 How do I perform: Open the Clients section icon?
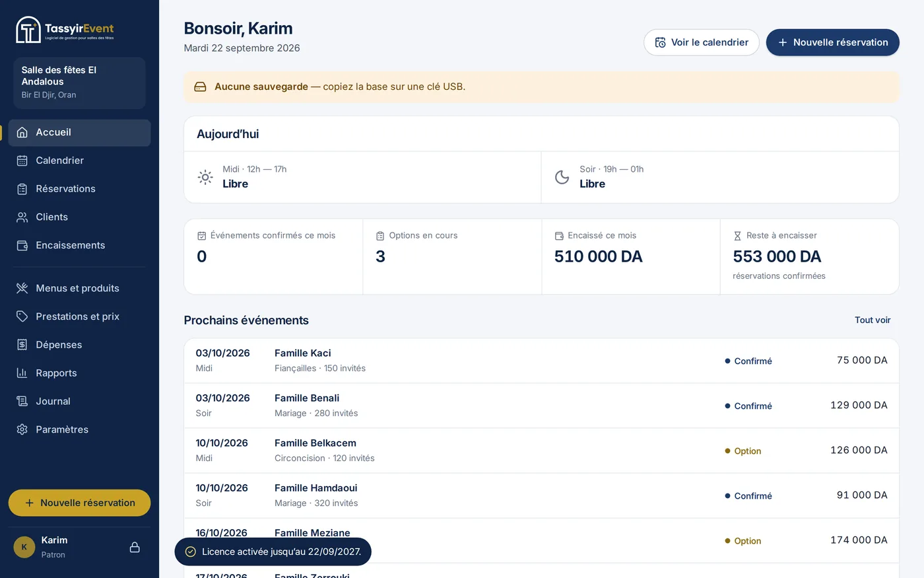(22, 217)
